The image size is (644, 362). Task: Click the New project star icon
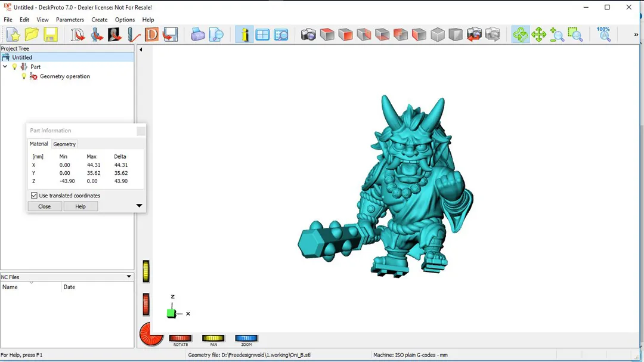[13, 35]
